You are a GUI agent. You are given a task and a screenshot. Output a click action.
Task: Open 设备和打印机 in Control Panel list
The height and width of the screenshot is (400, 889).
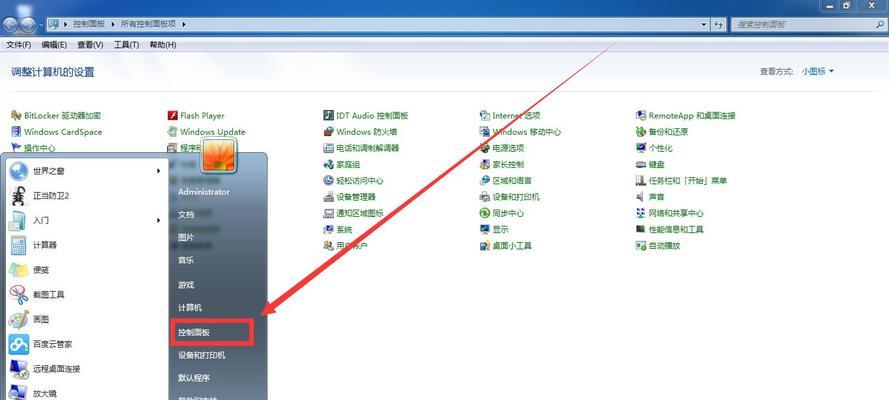(510, 197)
